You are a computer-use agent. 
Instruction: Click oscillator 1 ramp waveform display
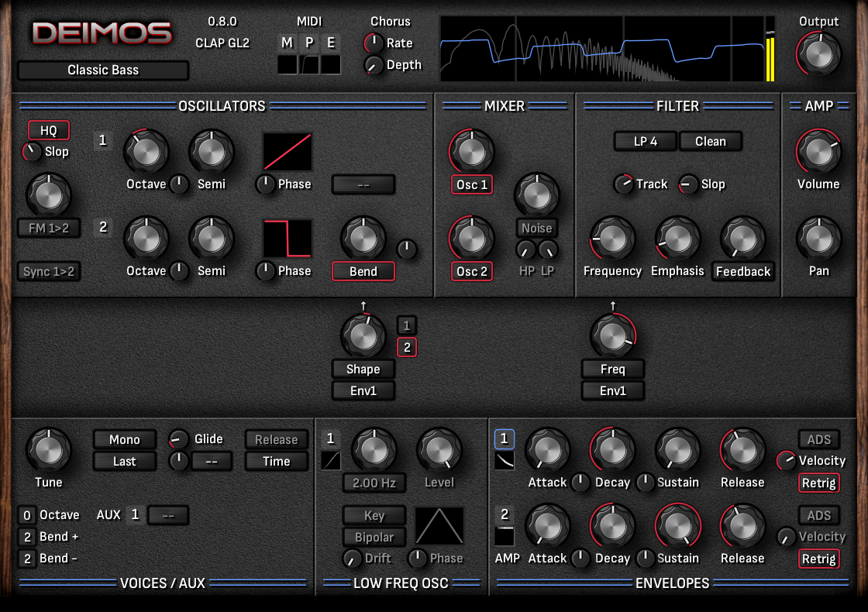[288, 152]
